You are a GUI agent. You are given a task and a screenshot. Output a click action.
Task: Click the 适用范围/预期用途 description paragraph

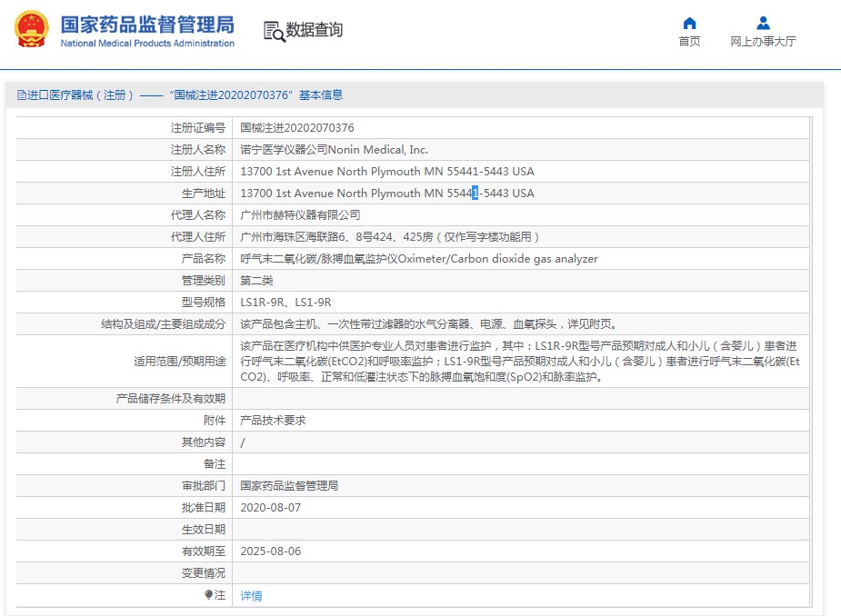point(520,362)
